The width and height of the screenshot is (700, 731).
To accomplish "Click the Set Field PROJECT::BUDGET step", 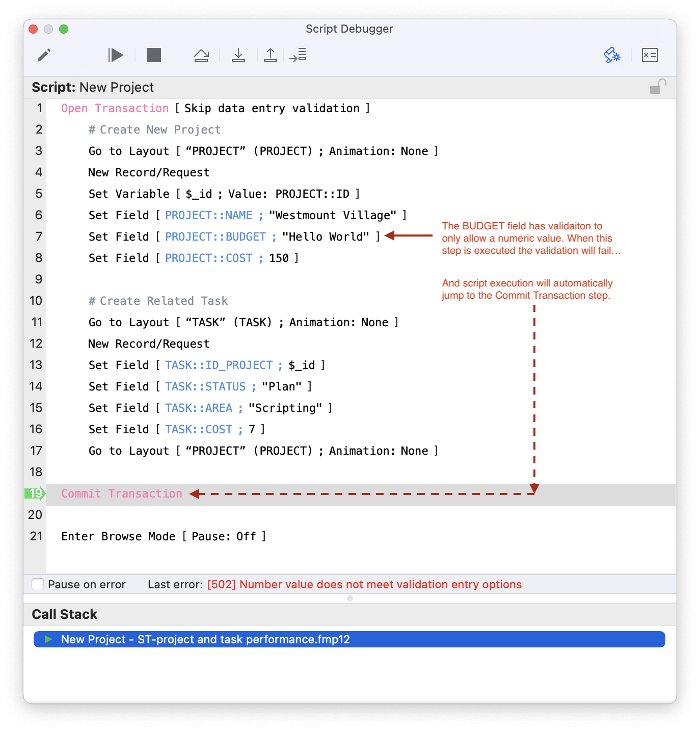I will click(x=234, y=237).
